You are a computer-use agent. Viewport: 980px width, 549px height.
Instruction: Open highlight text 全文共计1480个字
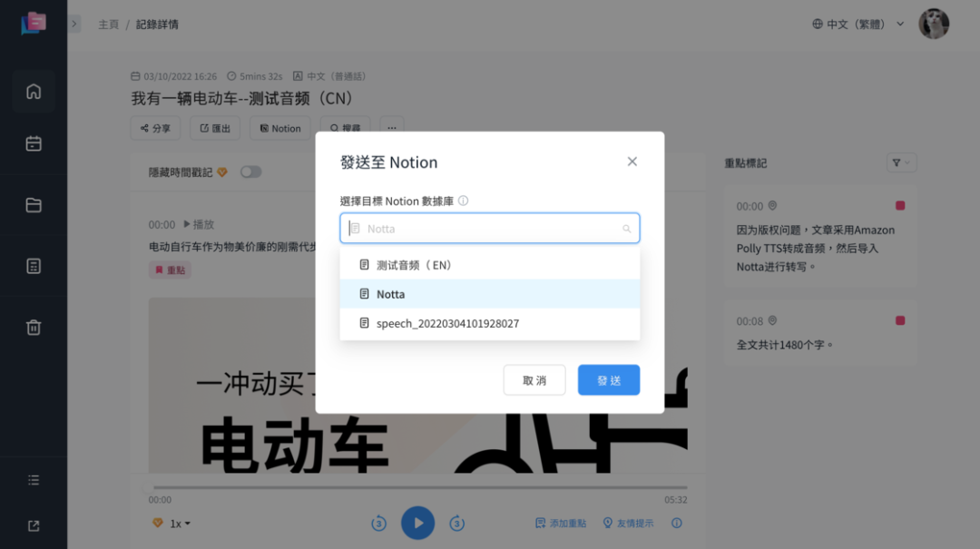coord(784,345)
